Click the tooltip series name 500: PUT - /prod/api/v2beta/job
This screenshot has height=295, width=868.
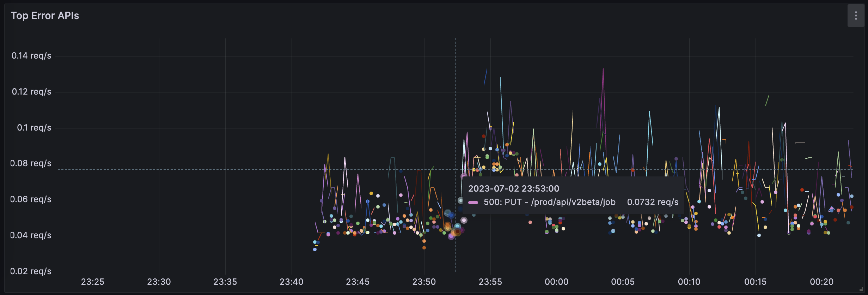550,202
